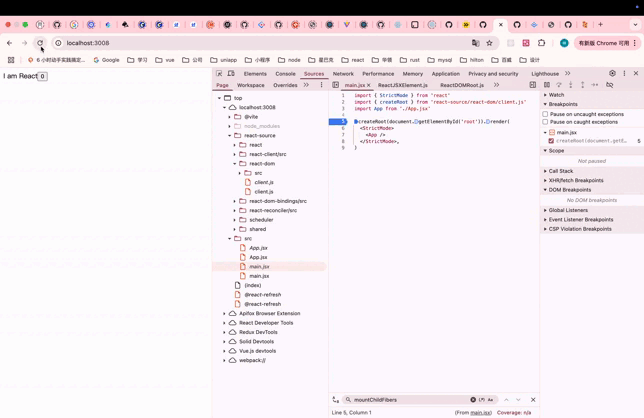Click the Step debugger icon
The width and height of the screenshot is (644, 418).
point(595,85)
